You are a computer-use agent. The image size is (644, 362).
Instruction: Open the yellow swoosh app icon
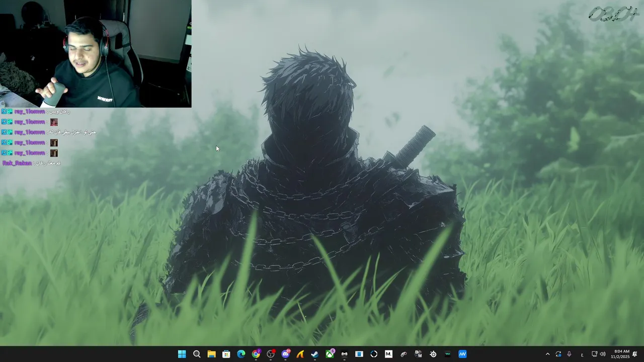click(300, 354)
